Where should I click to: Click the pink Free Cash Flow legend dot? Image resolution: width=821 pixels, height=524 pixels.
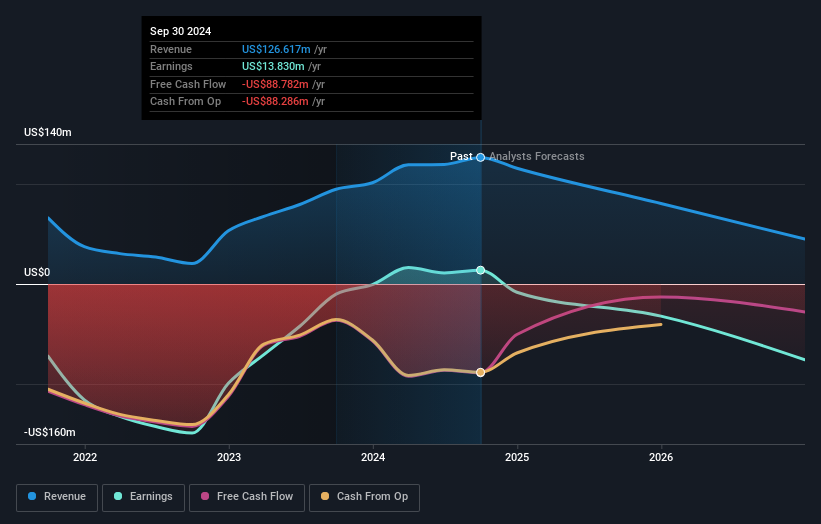tap(205, 496)
